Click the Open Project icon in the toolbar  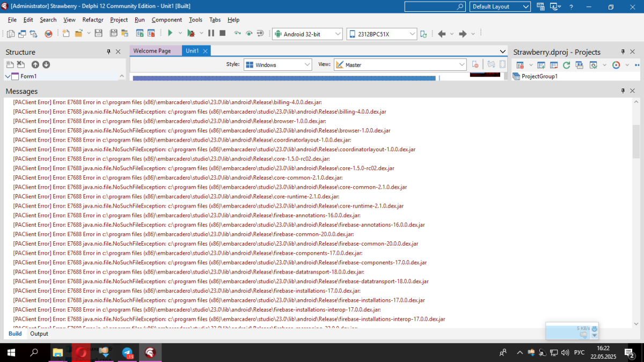click(x=125, y=33)
